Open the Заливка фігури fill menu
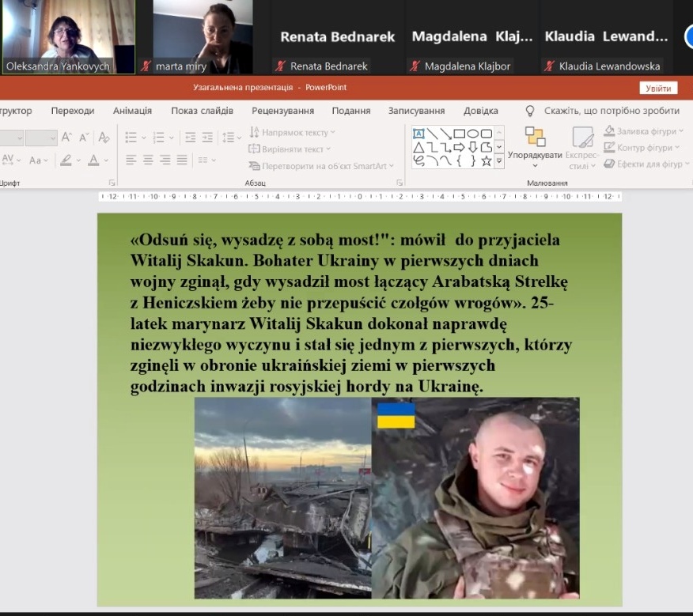Screen dimensions: 693x616 [x=643, y=131]
